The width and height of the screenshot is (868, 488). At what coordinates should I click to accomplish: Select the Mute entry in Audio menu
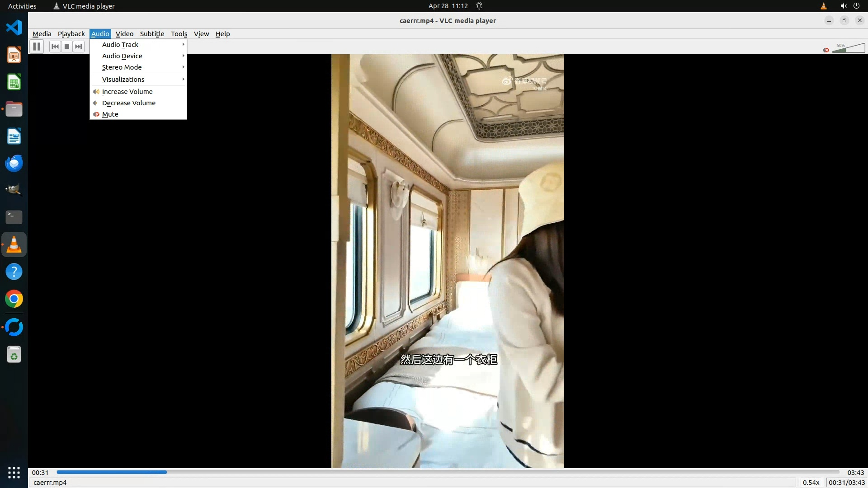point(110,114)
